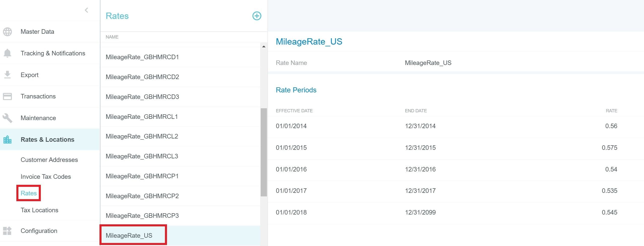Open Customer Addresses submenu item

[x=49, y=160]
